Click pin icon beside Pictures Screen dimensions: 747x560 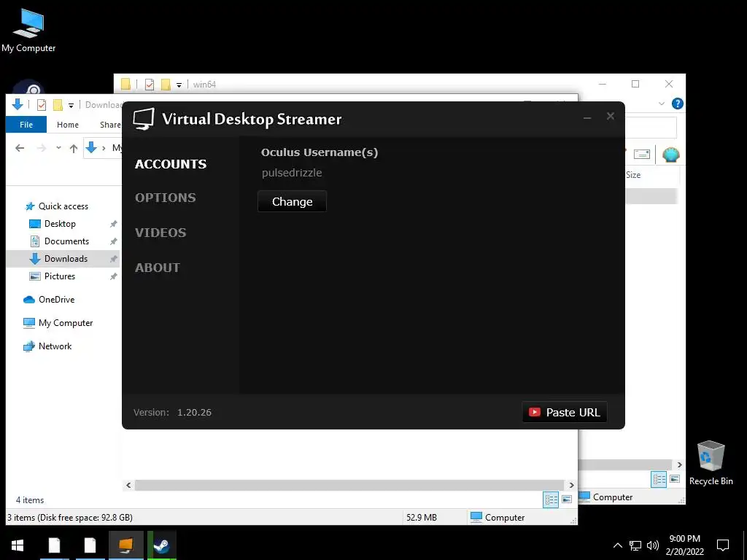tap(113, 276)
